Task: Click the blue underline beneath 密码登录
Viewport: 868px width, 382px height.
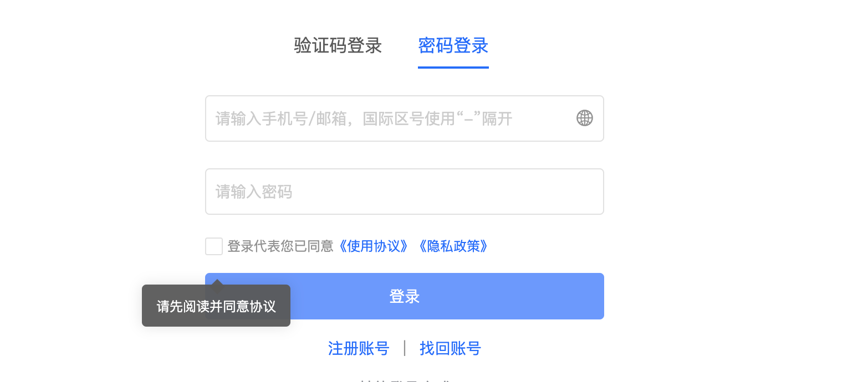Action: tap(453, 68)
